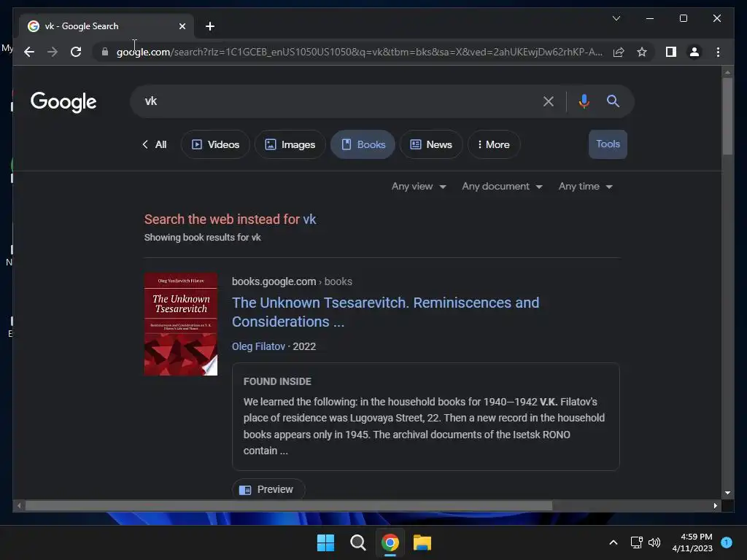Expand the Any view dropdown

(419, 186)
